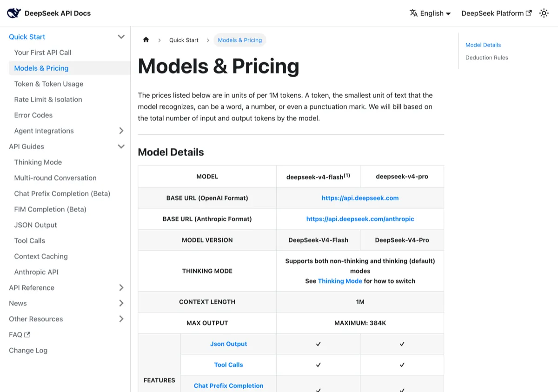This screenshot has width=558, height=392.
Task: Expand the News section chevron
Action: click(121, 303)
